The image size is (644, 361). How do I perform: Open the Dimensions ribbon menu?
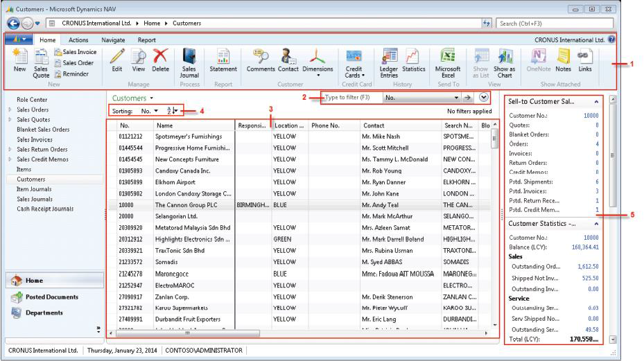coord(317,63)
